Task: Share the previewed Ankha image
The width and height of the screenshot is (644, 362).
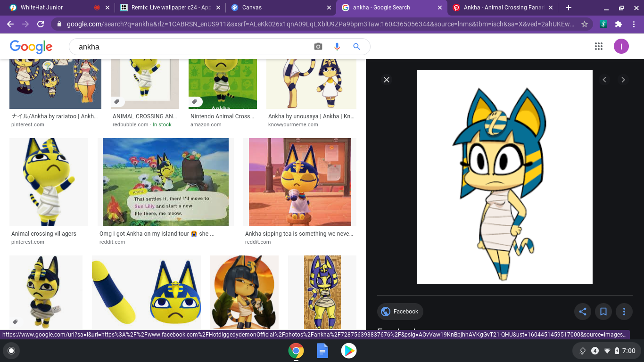Action: click(583, 312)
